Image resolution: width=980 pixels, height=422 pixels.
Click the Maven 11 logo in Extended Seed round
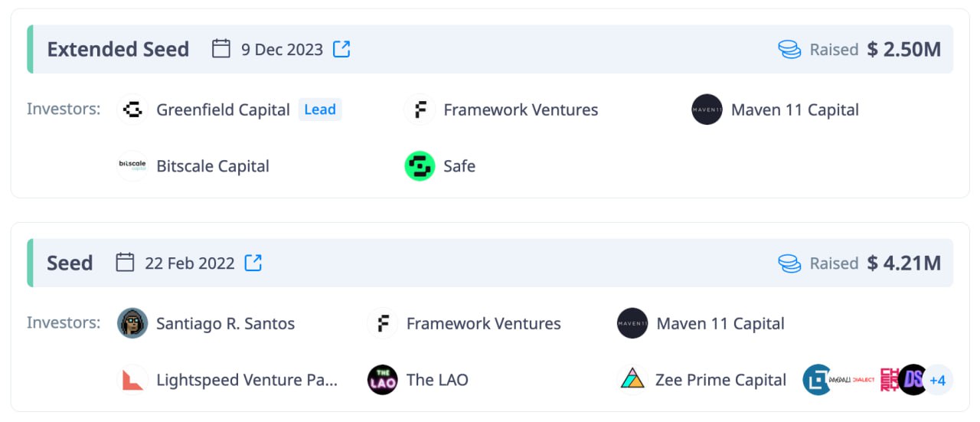point(707,110)
